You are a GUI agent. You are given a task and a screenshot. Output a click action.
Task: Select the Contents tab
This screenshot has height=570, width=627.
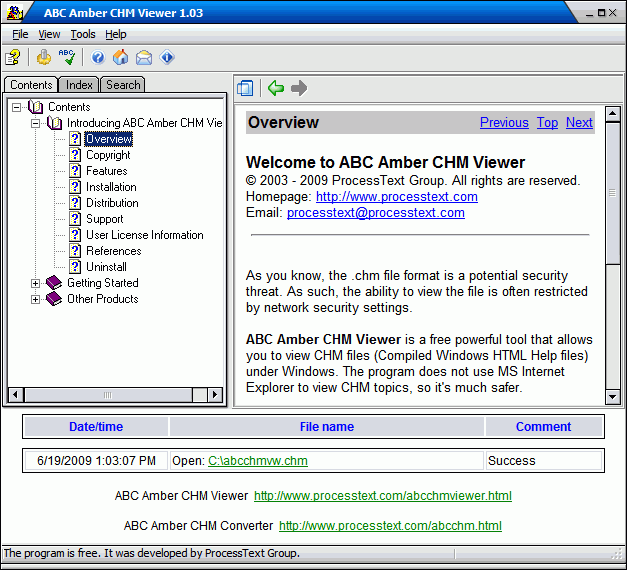pos(31,84)
